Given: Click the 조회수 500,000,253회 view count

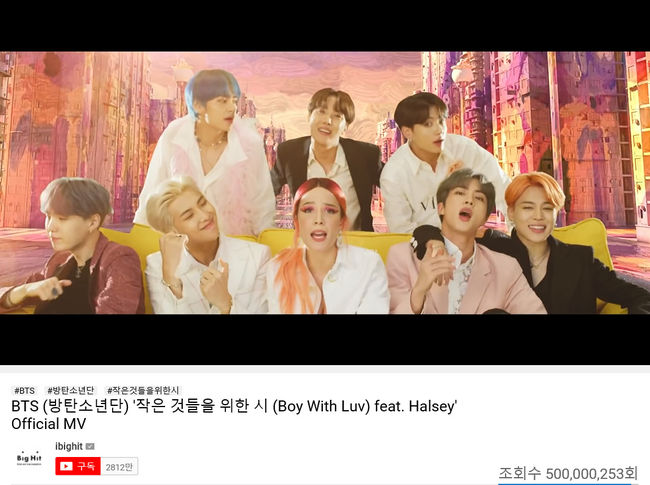Looking at the screenshot, I should point(568,473).
